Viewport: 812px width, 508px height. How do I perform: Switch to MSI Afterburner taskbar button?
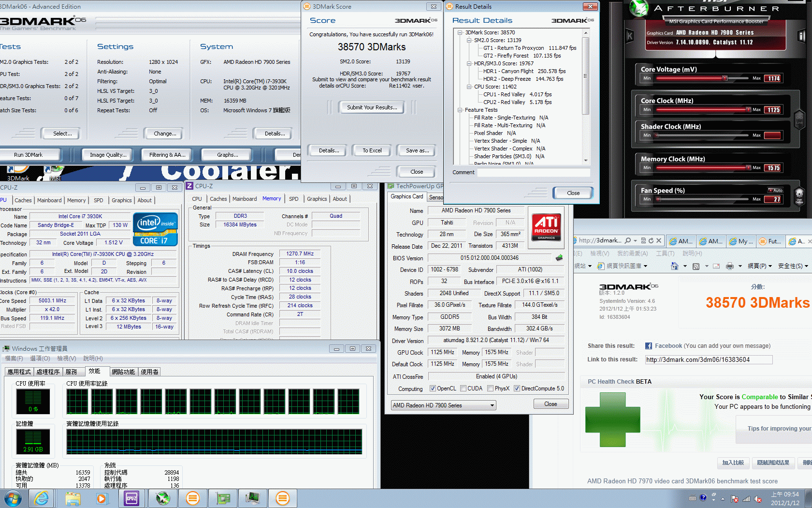point(163,498)
